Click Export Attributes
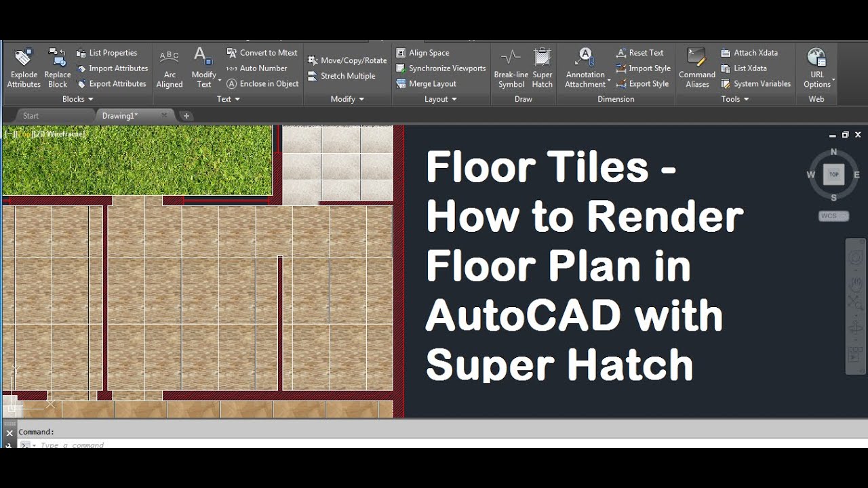This screenshot has height=488, width=868. point(111,84)
